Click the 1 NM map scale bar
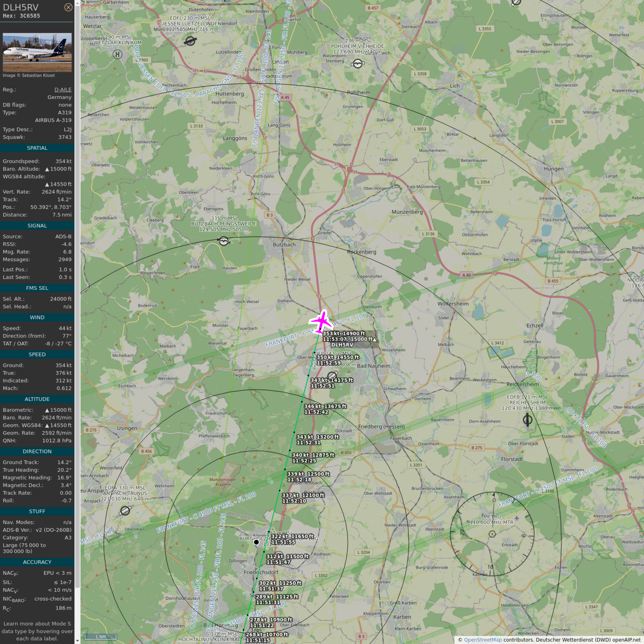 [100, 637]
